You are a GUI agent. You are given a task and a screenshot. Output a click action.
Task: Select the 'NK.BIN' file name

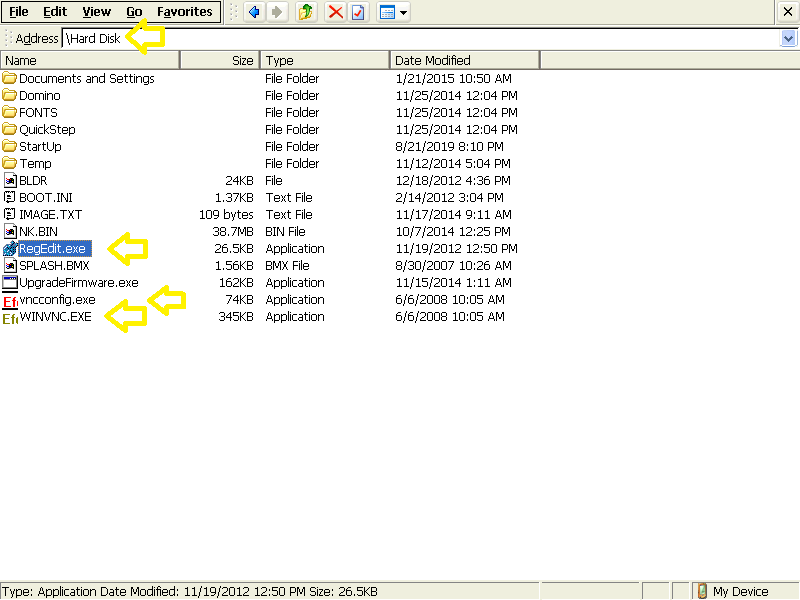pyautogui.click(x=38, y=231)
